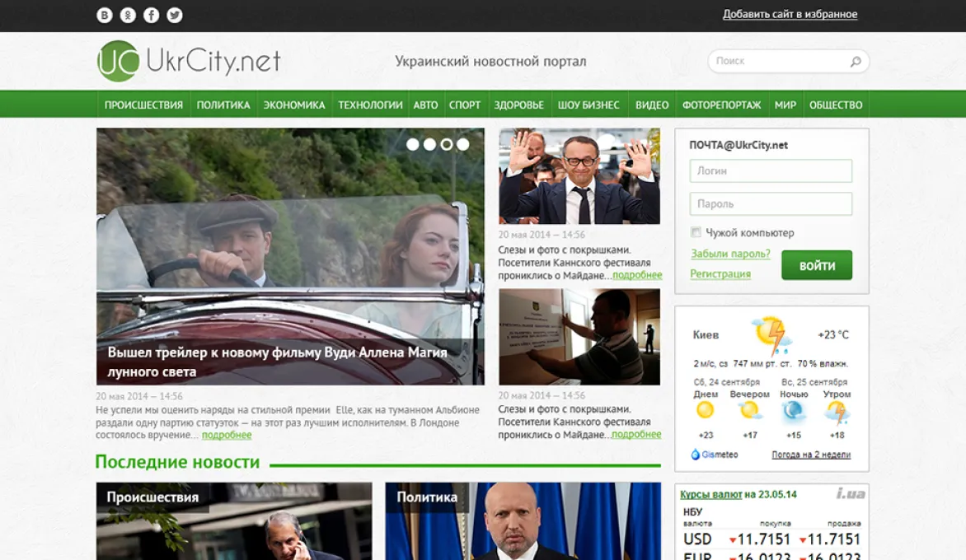Click подробнее under the Elle awards article
The height and width of the screenshot is (560, 966).
[x=227, y=435]
